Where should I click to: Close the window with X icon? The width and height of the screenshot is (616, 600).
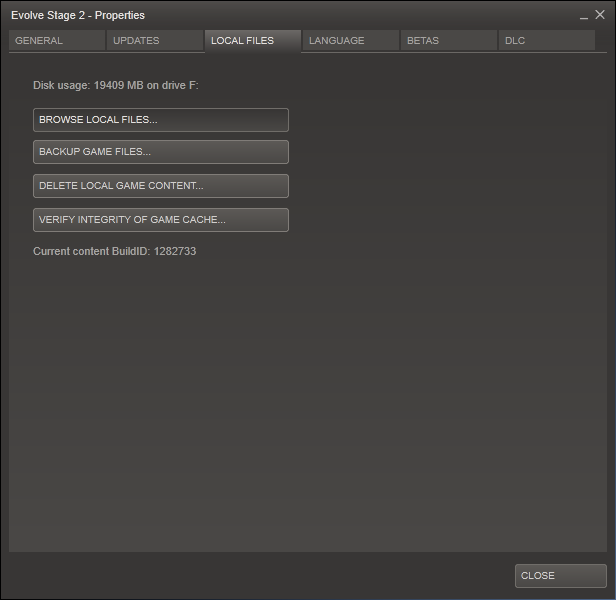[x=600, y=15]
